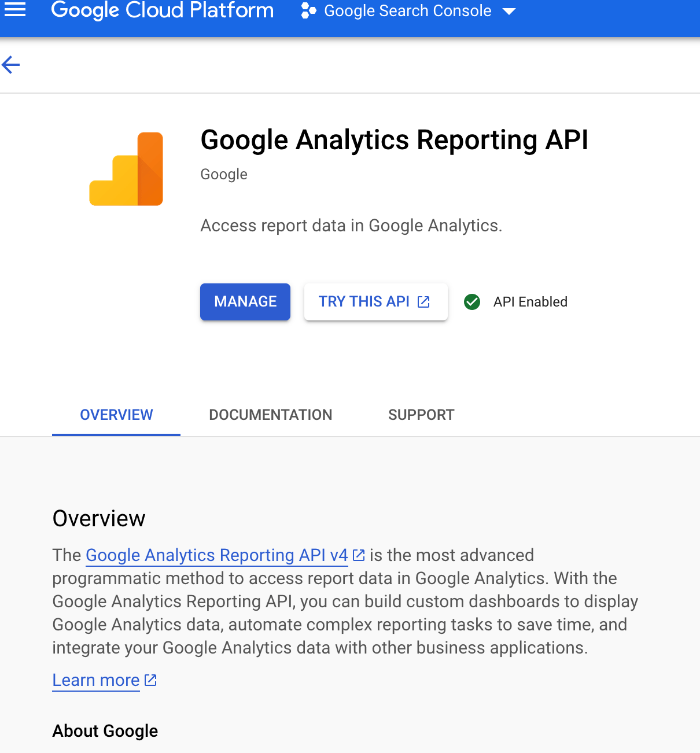Viewport: 700px width, 753px height.
Task: Click the green API Enabled checkmark
Action: tap(472, 302)
